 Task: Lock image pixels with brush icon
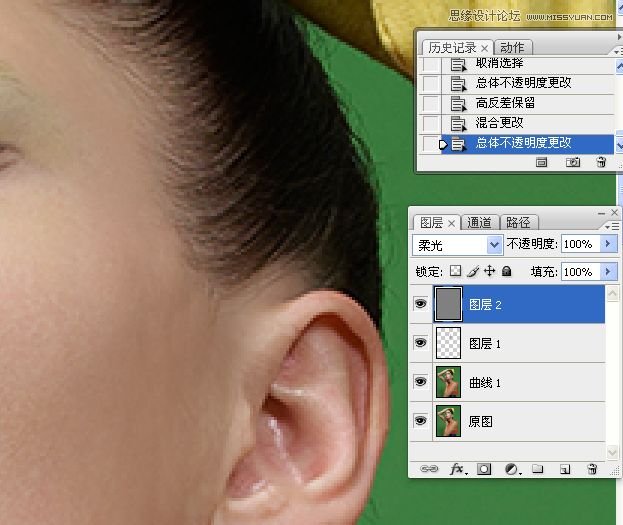point(473,271)
